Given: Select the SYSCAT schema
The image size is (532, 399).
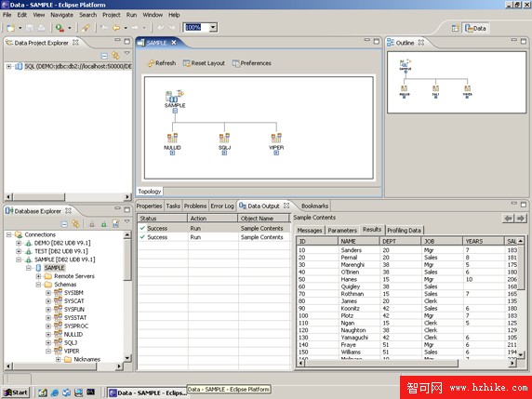Looking at the screenshot, I should coord(74,301).
